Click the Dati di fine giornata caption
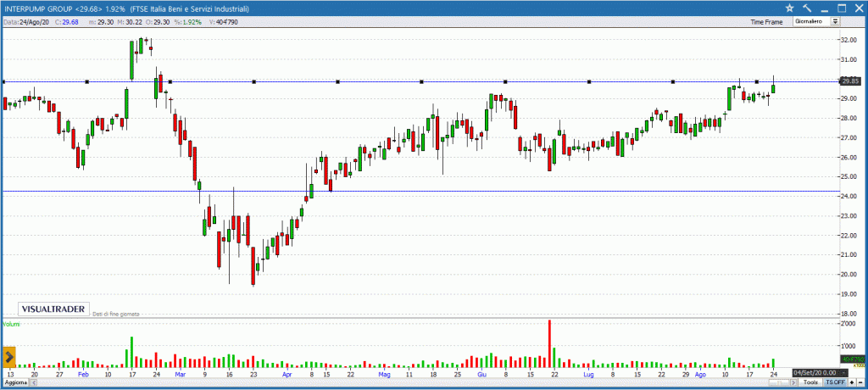 tap(115, 314)
